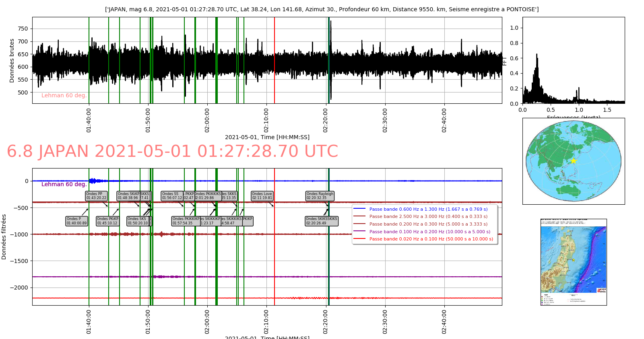Viewport: 644px width, 339px height.
Task: Click the Ondes SKiKP annotation label
Action: 128,196
